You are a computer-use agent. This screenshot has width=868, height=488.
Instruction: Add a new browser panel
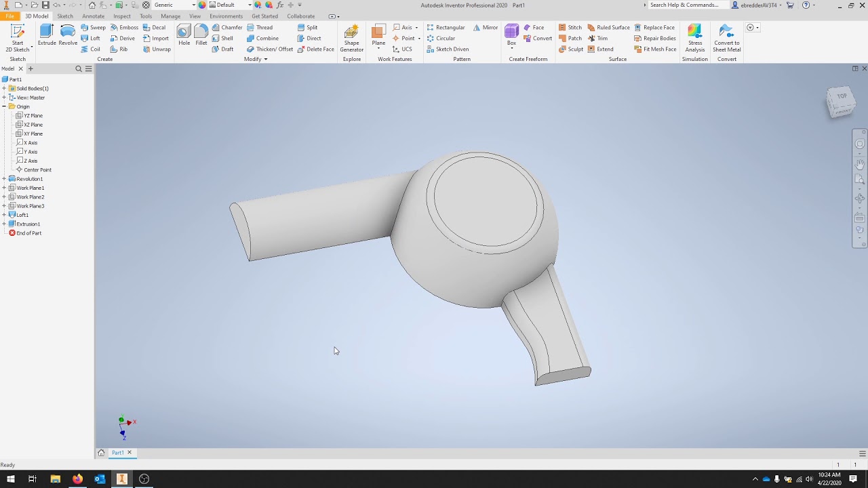[31, 68]
